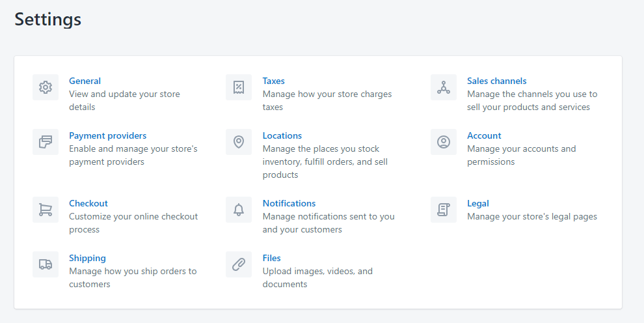Select the Taxes settings link
This screenshot has height=323, width=644.
[x=273, y=81]
